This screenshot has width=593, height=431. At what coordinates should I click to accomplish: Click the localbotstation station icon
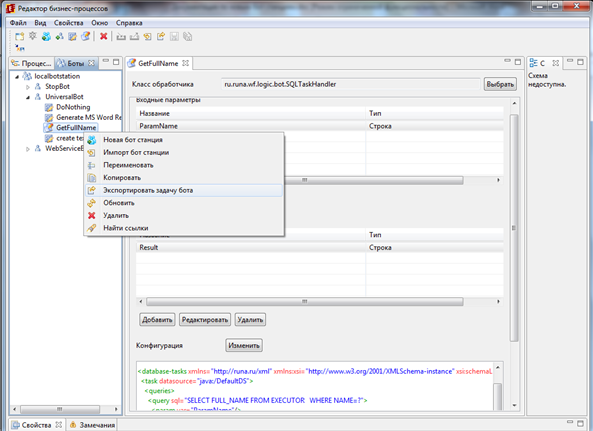pos(27,76)
